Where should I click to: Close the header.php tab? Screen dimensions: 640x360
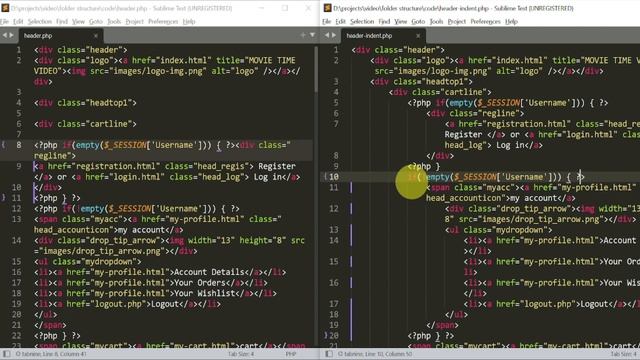(96, 36)
